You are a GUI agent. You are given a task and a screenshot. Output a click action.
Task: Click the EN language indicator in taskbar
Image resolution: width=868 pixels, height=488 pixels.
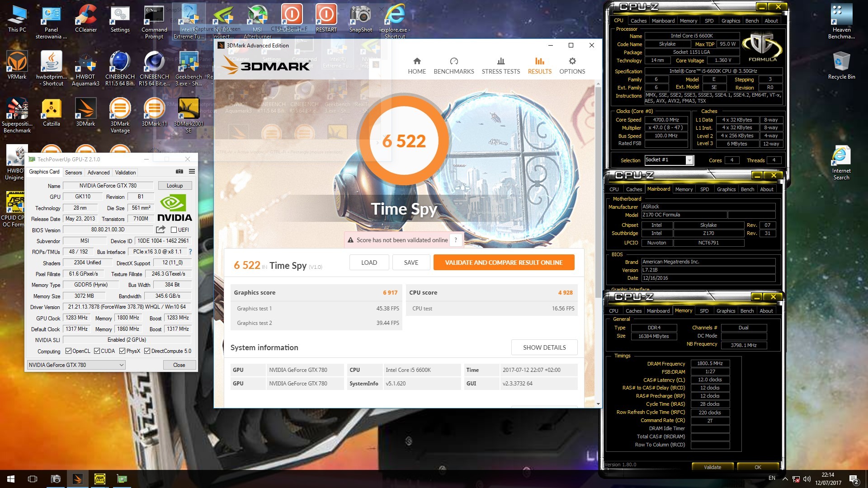[x=772, y=478]
